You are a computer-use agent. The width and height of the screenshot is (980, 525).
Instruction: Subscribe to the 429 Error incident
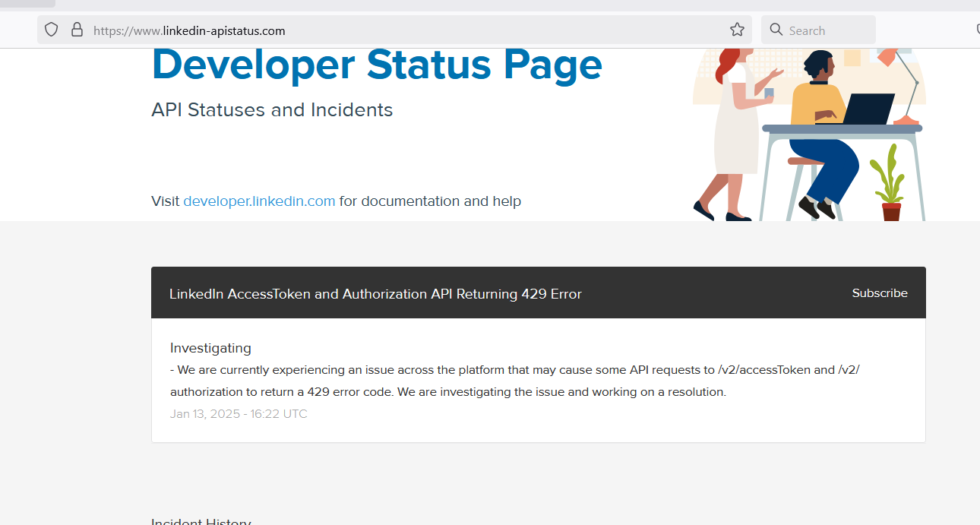point(880,293)
